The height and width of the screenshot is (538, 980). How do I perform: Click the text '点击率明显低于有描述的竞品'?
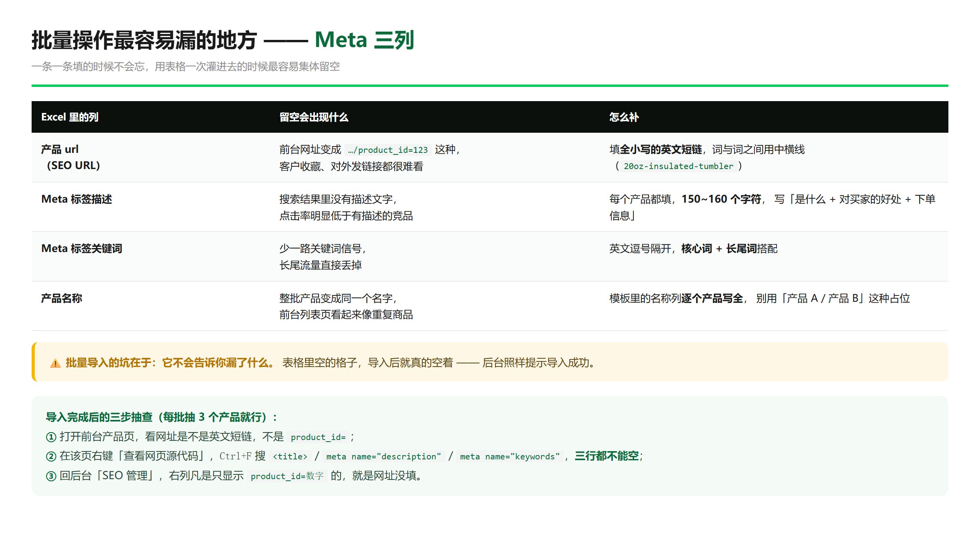[x=346, y=216]
